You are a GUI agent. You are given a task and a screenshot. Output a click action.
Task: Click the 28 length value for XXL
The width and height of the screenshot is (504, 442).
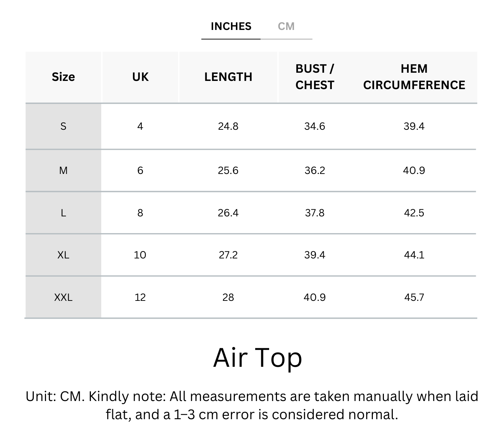pos(228,297)
